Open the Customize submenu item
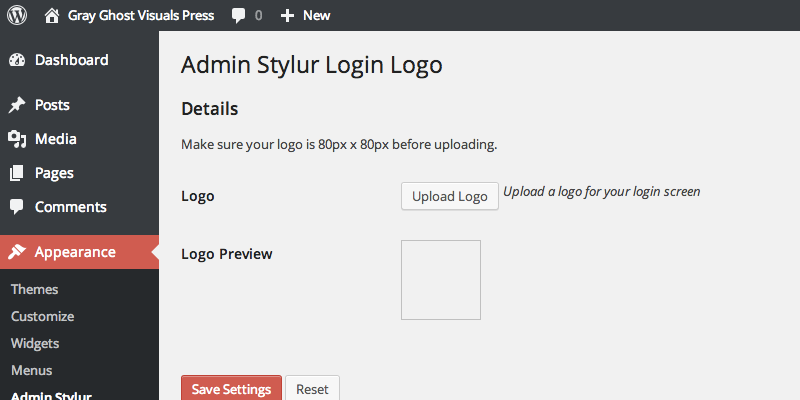This screenshot has height=400, width=800. [x=43, y=316]
